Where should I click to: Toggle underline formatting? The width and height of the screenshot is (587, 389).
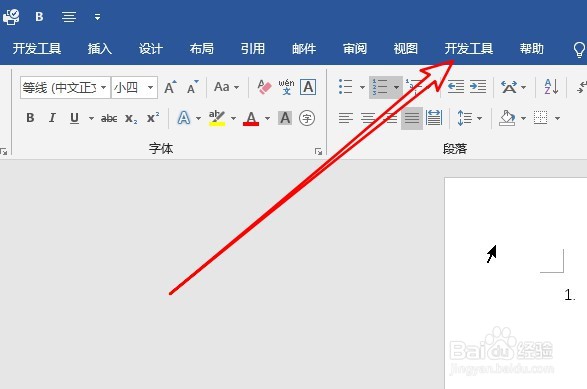coord(74,118)
